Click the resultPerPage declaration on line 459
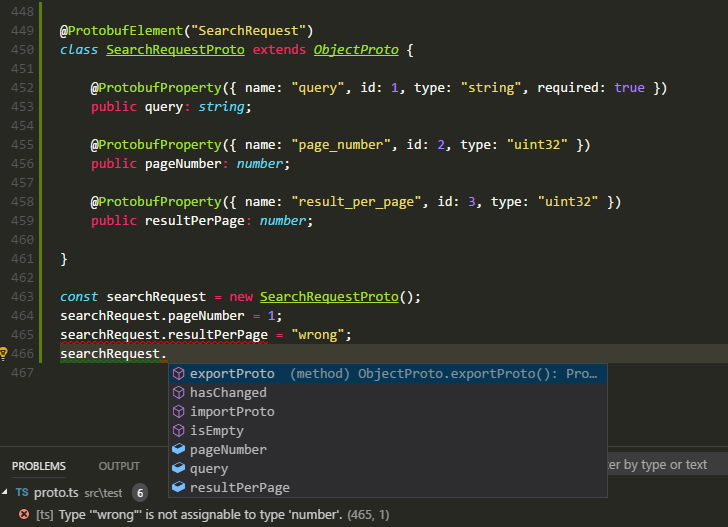Screen dimensions: 728x527 coord(195,221)
